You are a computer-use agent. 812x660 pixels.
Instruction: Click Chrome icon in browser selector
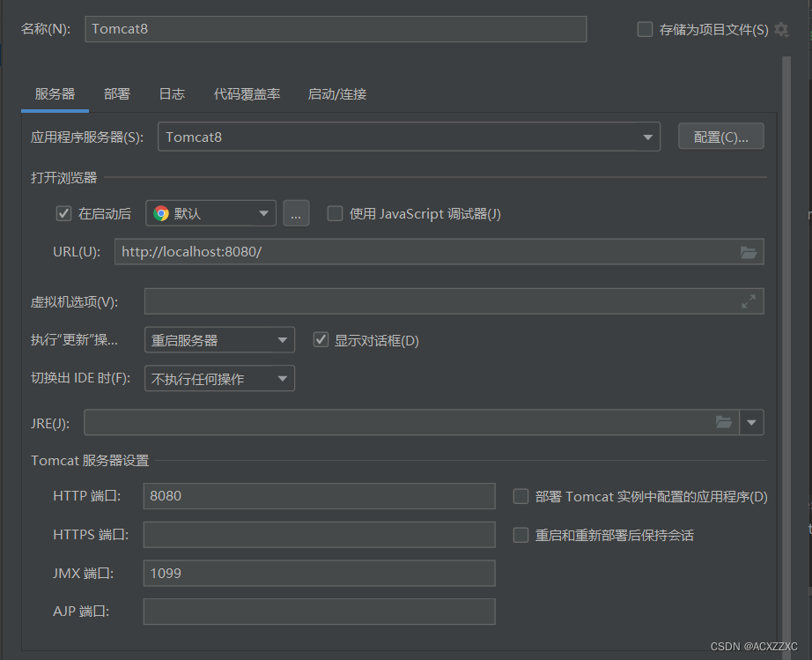(161, 213)
